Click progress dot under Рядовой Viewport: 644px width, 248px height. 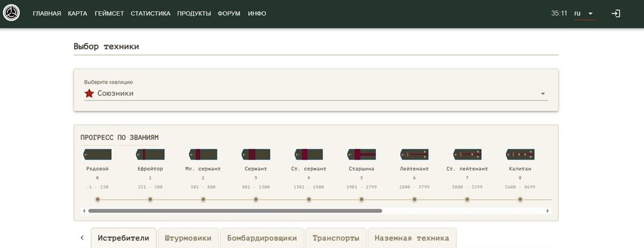(97, 200)
